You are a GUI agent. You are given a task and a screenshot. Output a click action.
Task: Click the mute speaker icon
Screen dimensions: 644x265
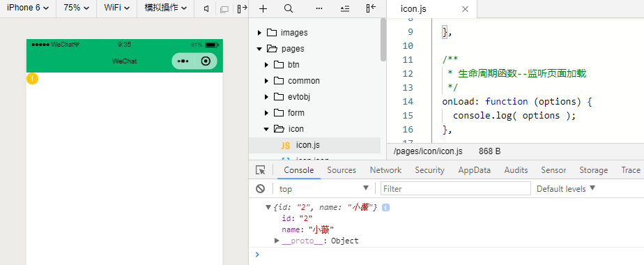[x=207, y=8]
